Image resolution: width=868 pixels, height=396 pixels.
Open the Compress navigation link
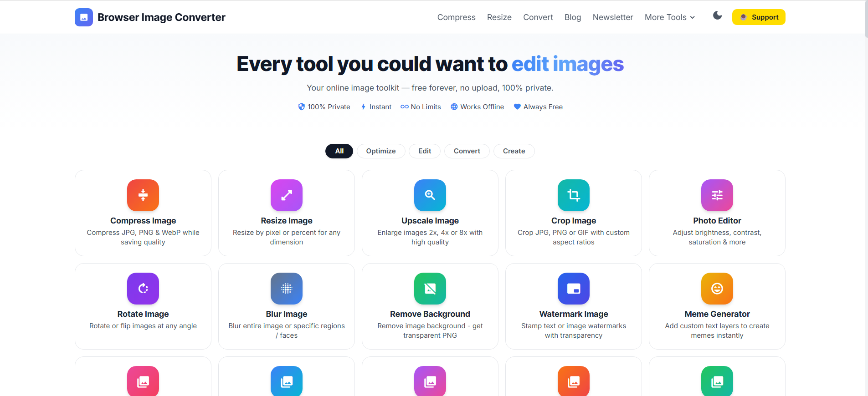(x=456, y=17)
